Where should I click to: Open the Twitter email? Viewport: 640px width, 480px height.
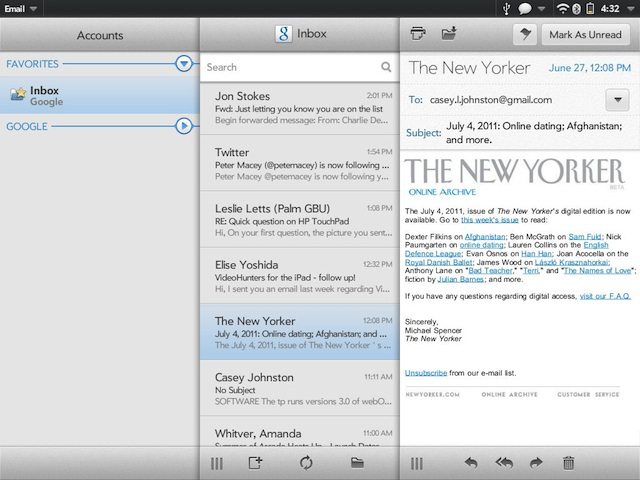point(300,163)
